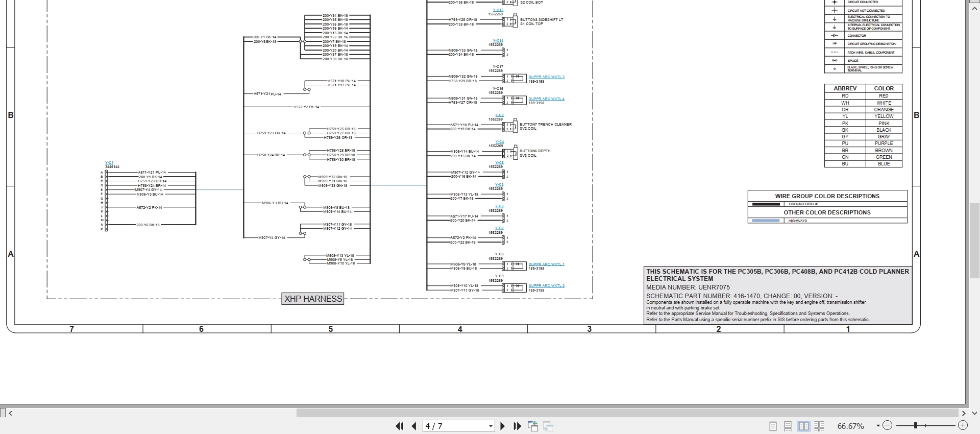Screen dimensions: 980x434
Task: Click the horizontal scrollbar thumb
Action: pyautogui.click(x=627, y=413)
